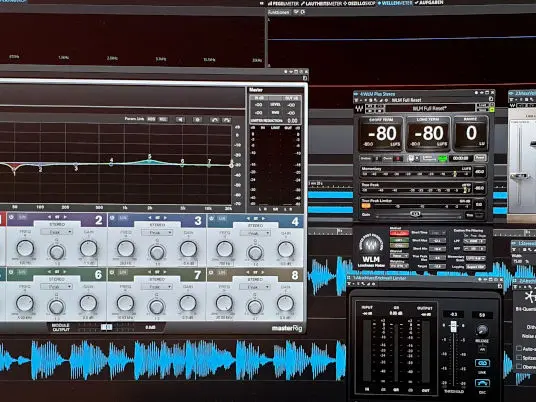The image size is (536, 402).
Task: Click the left arrow in band 8 header
Action: [247, 272]
